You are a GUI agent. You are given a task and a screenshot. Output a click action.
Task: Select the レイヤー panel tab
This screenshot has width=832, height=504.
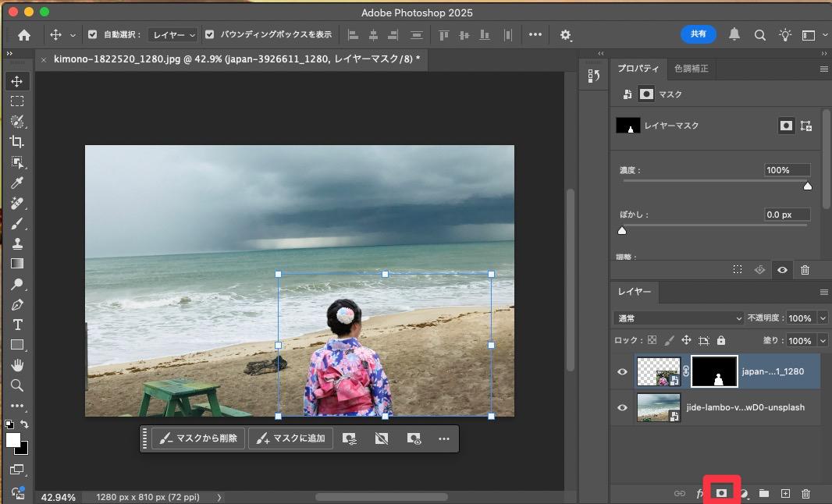(634, 292)
